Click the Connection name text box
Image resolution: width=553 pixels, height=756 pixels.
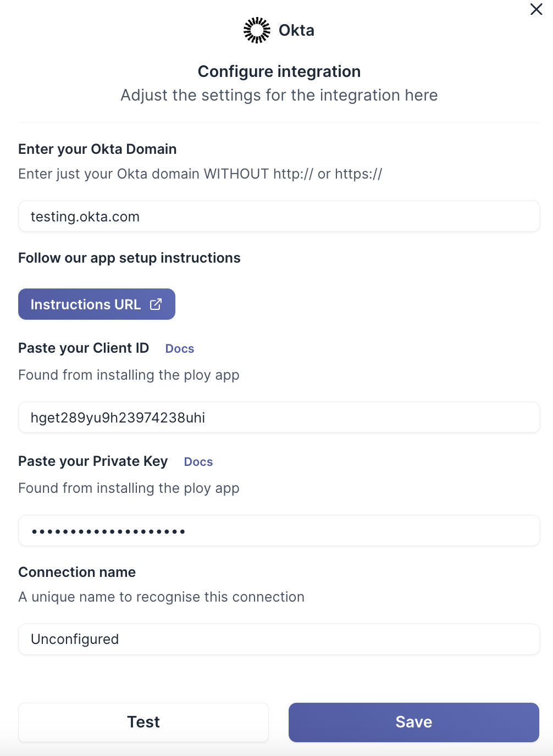pos(279,639)
